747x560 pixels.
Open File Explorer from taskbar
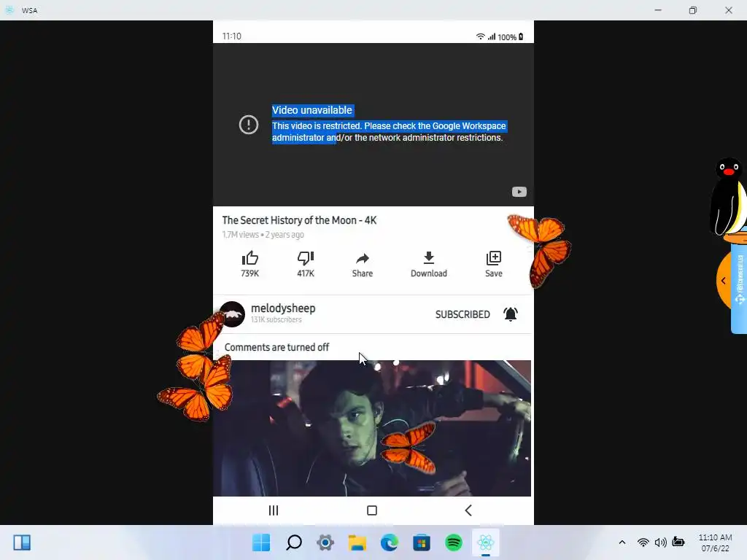point(357,542)
